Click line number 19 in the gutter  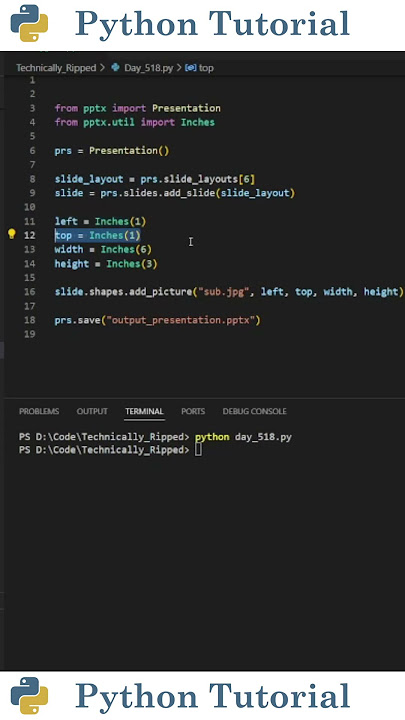tap(30, 334)
